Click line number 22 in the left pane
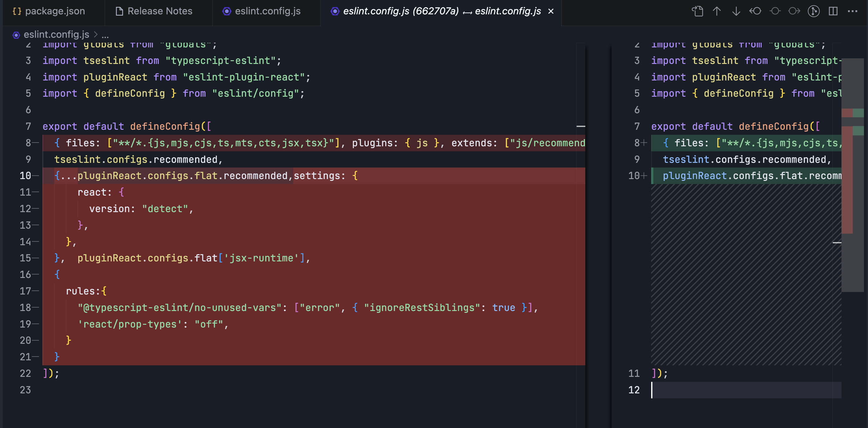The height and width of the screenshot is (428, 868). (x=25, y=373)
